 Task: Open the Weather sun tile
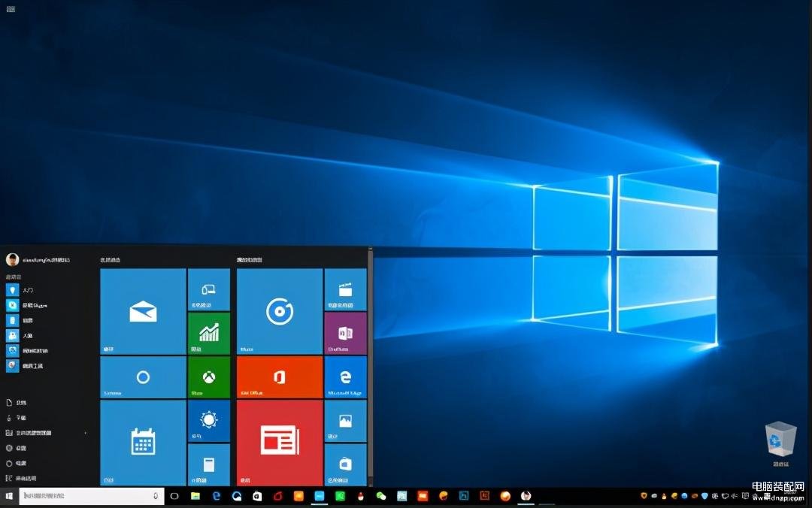tap(209, 421)
